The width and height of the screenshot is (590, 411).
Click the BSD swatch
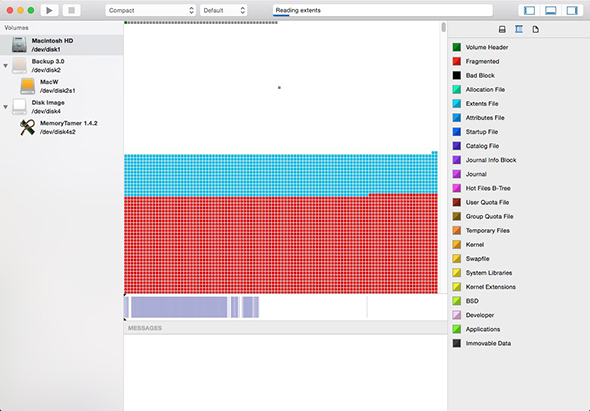pos(456,301)
